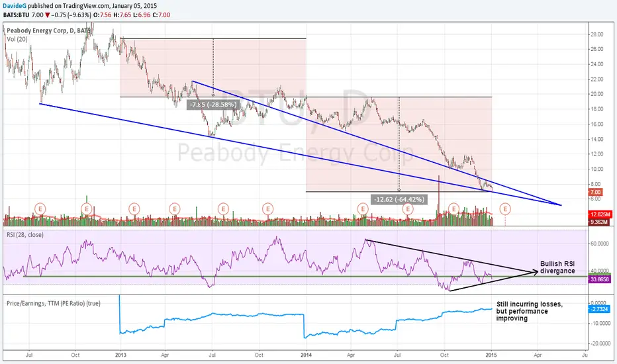Image resolution: width=617 pixels, height=364 pixels.
Task: Click the 12.00 price axis label
Action: coord(596,154)
